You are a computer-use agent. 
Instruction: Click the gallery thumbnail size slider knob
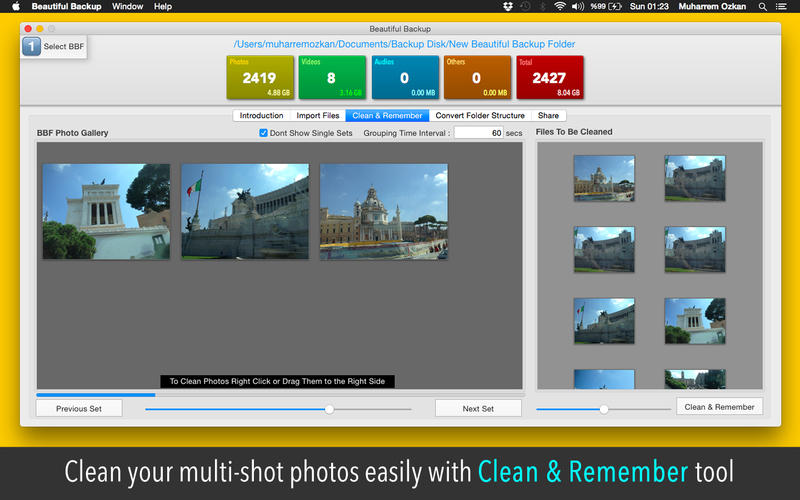(330, 409)
